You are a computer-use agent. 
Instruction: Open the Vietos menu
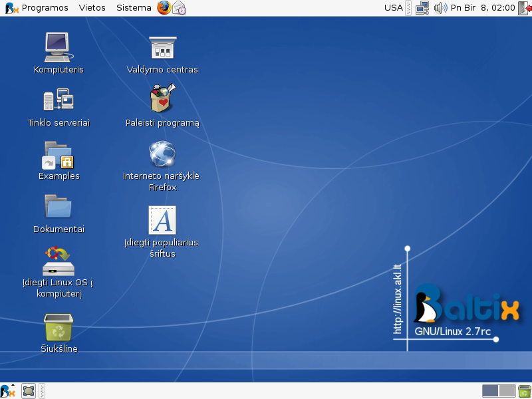pos(92,8)
